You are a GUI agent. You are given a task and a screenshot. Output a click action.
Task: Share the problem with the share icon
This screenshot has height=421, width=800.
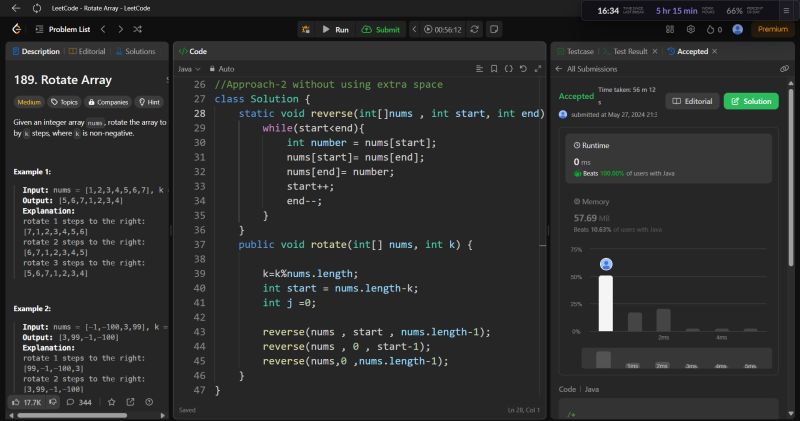tap(130, 402)
